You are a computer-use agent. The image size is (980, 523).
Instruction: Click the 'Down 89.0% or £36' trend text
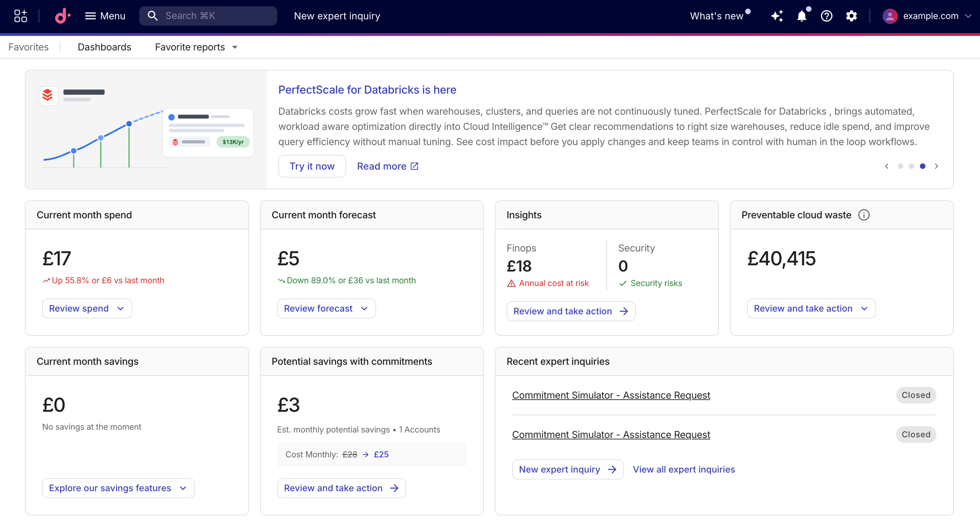[x=351, y=280]
